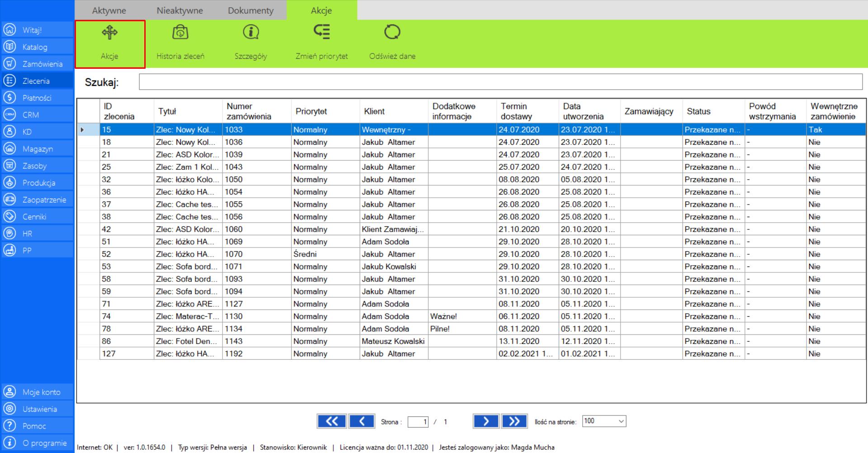868x453 pixels.
Task: Click the Pilne! additional info cell
Action: click(462, 329)
